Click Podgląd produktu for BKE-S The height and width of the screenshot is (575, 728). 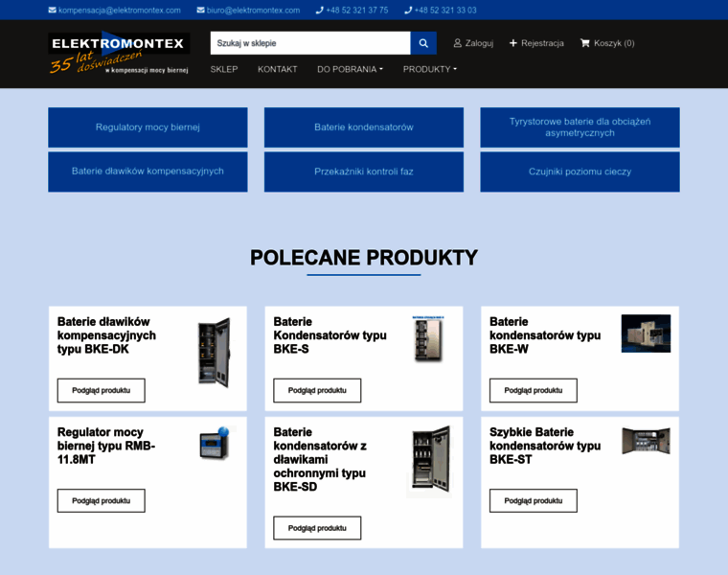(x=317, y=390)
